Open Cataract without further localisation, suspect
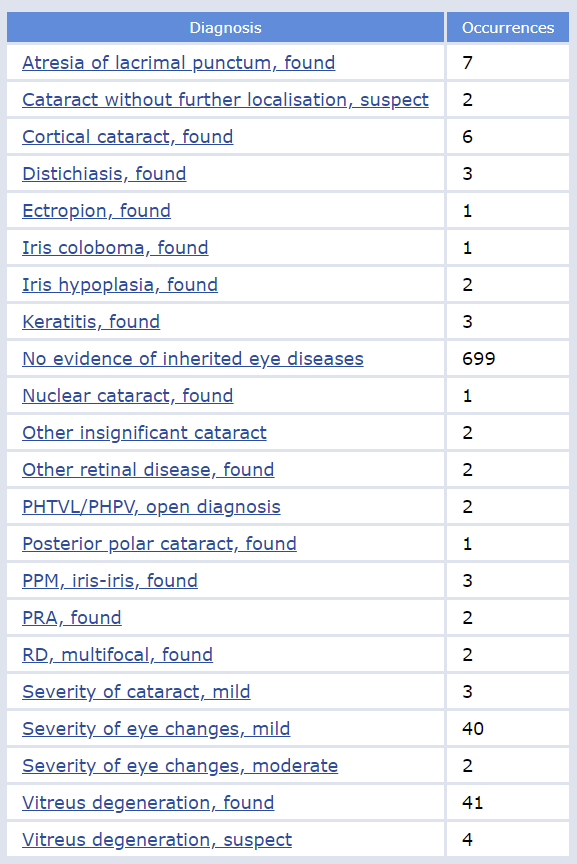 [225, 100]
